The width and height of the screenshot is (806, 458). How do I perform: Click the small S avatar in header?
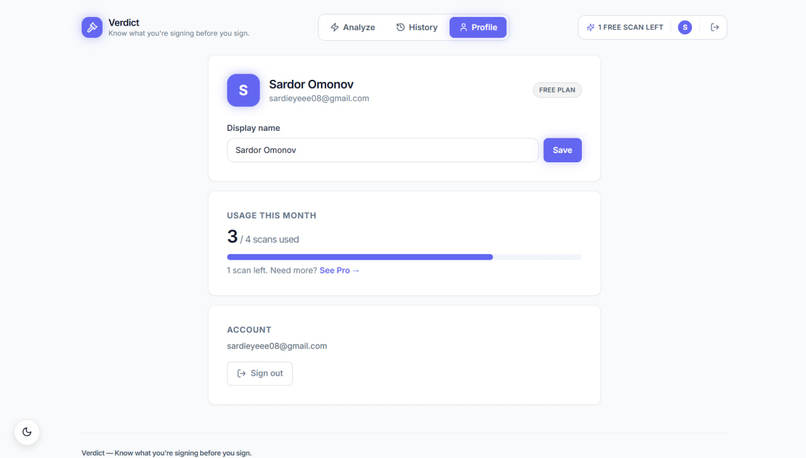pos(685,27)
